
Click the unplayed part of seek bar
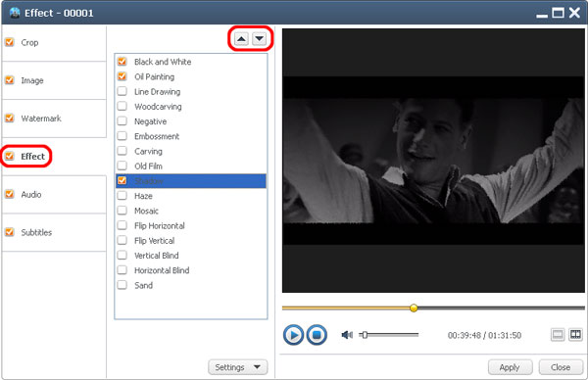tap(501, 309)
